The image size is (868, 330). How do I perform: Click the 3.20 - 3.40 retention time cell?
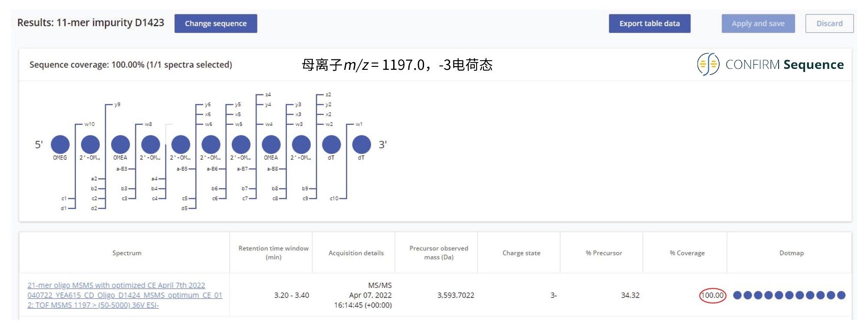292,295
